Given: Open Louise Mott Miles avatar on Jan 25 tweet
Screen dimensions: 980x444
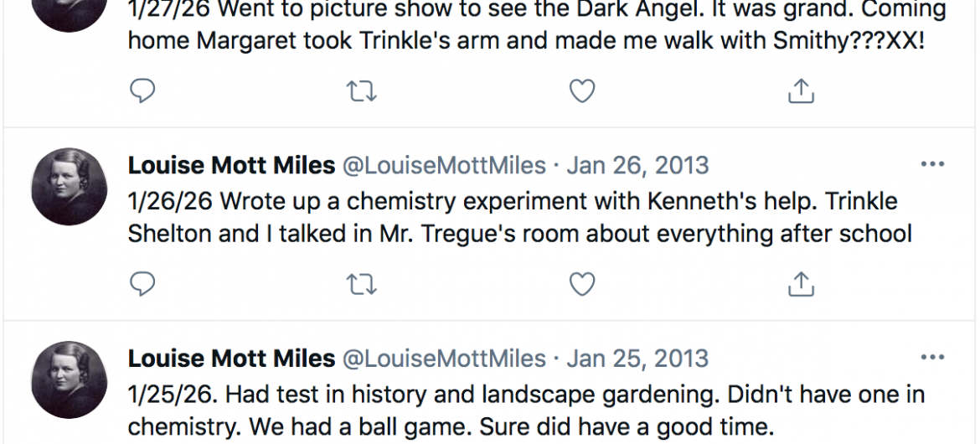Looking at the screenshot, I should (x=70, y=379).
